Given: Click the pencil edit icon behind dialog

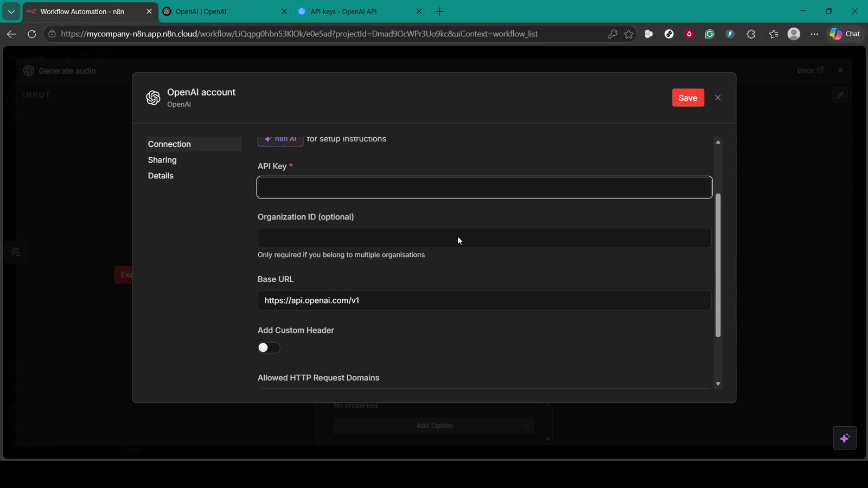Looking at the screenshot, I should pyautogui.click(x=840, y=95).
